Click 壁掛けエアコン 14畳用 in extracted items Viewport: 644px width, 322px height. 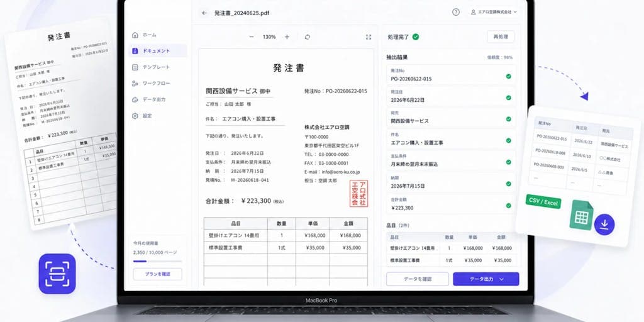(x=413, y=248)
